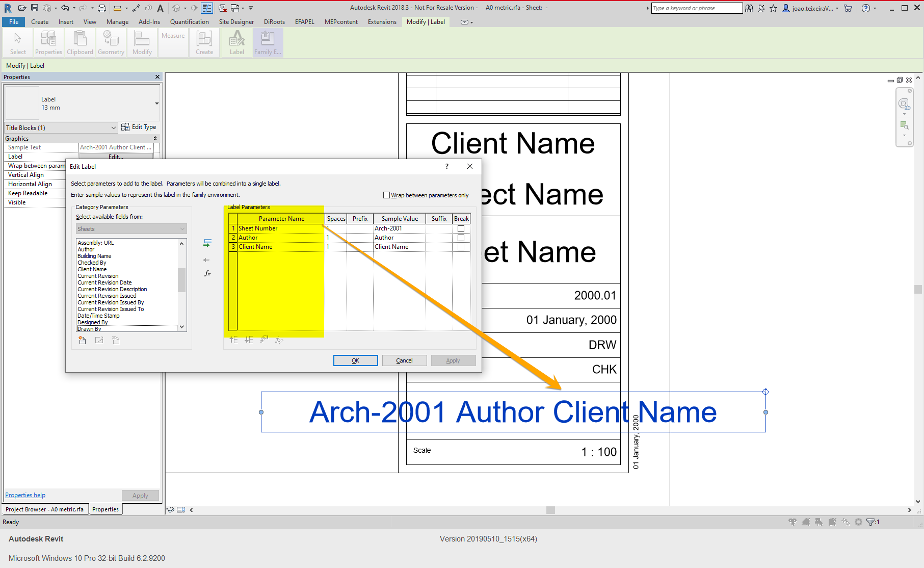This screenshot has height=568, width=924.
Task: Click the Edit parameter's formula fx icon
Action: click(207, 273)
